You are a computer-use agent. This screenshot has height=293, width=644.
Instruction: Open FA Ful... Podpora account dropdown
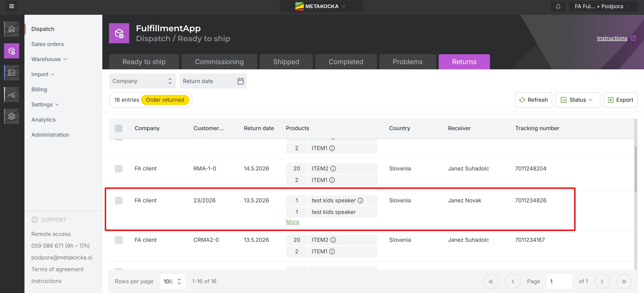603,6
